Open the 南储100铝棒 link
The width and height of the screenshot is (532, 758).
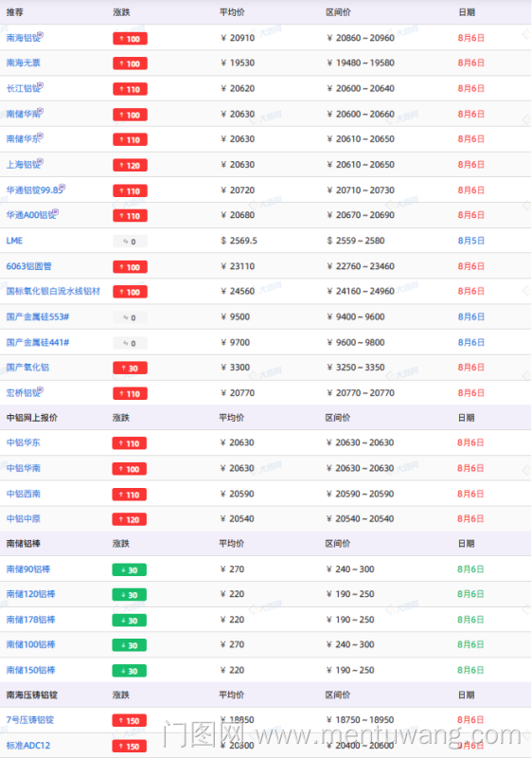pyautogui.click(x=30, y=645)
